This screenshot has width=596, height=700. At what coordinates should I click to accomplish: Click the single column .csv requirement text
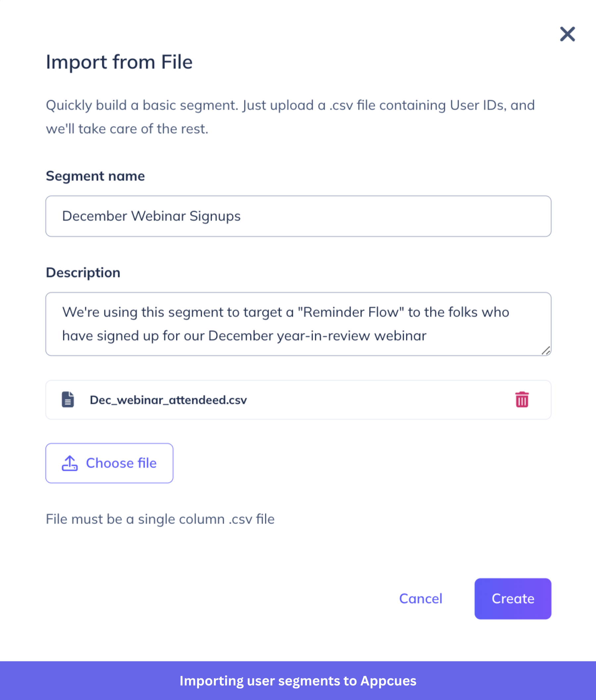tap(160, 519)
